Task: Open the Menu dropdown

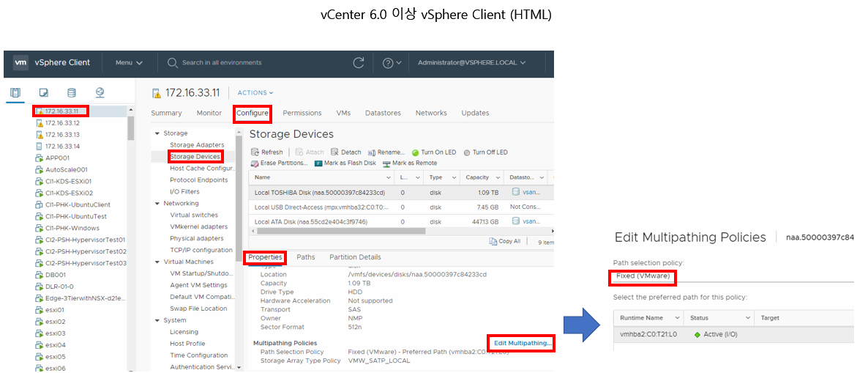Action: click(x=129, y=62)
